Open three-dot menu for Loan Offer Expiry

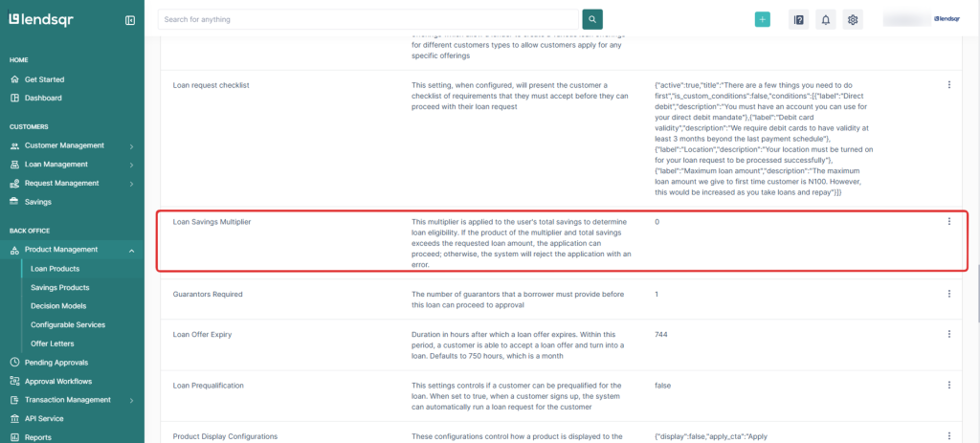(x=948, y=334)
